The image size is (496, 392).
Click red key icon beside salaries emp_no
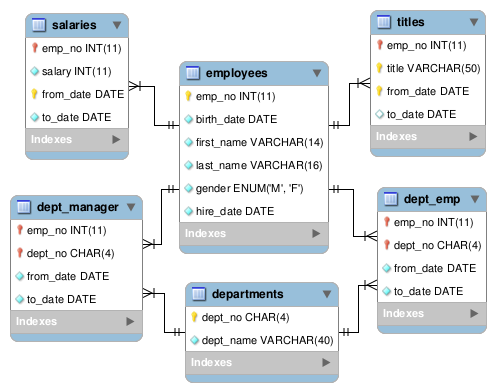34,48
